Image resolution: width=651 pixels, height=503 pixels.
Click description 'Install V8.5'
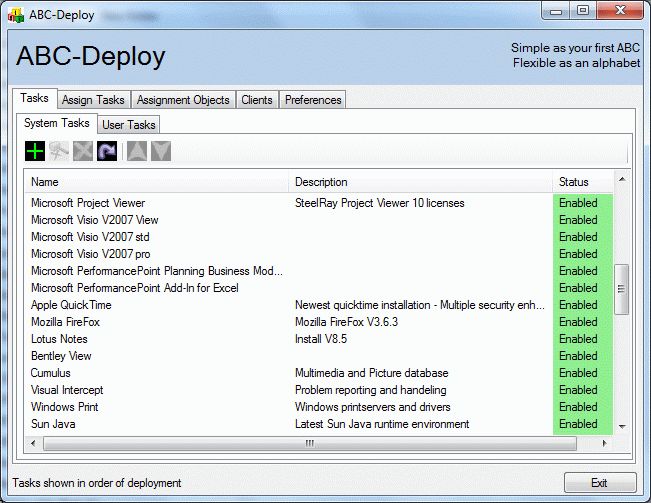pos(321,339)
